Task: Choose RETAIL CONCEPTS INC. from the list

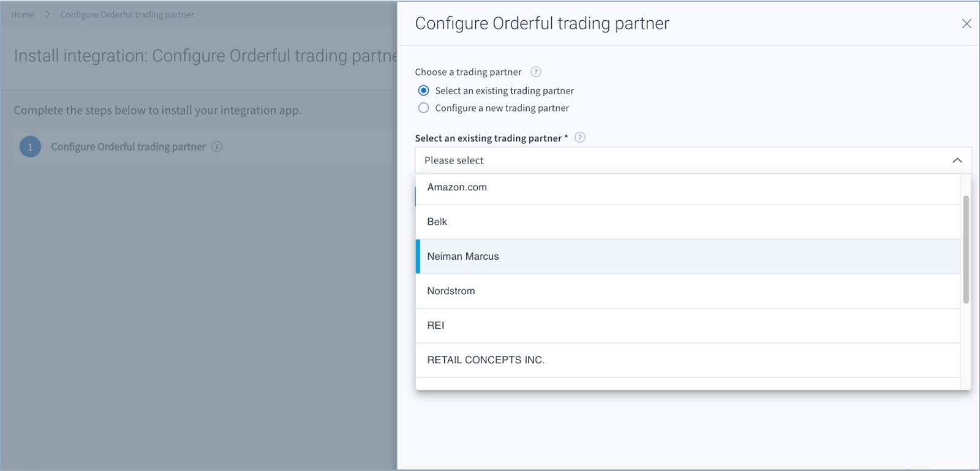Action: pyautogui.click(x=688, y=360)
